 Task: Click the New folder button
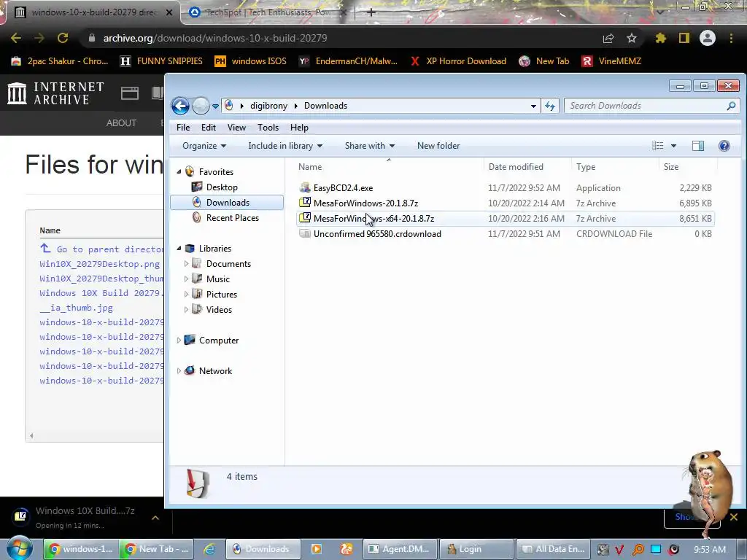point(438,146)
